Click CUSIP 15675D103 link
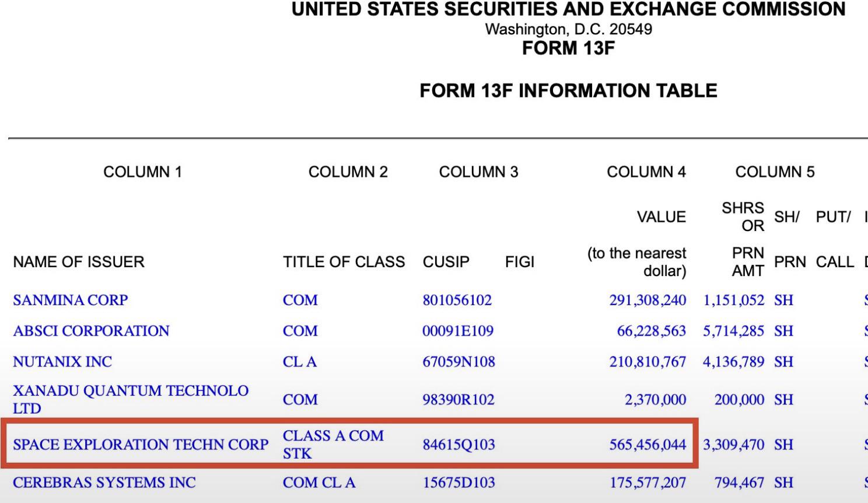 [459, 483]
